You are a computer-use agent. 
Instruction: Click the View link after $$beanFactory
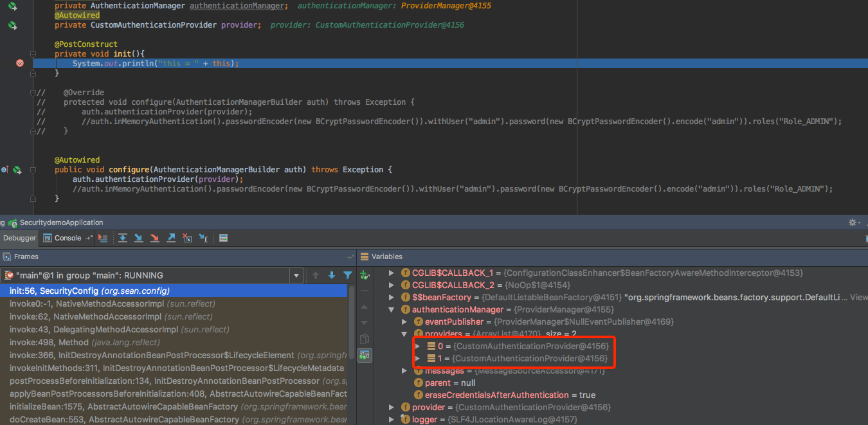pos(858,297)
